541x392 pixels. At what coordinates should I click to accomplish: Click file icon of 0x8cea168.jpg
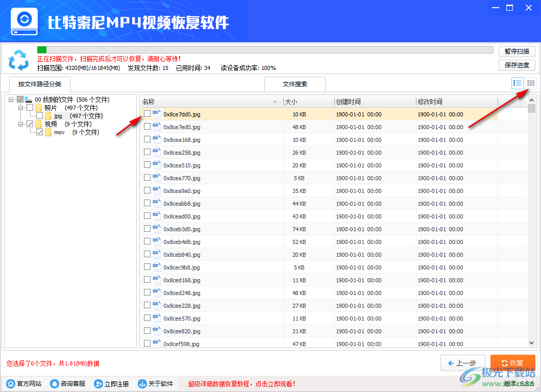click(157, 139)
